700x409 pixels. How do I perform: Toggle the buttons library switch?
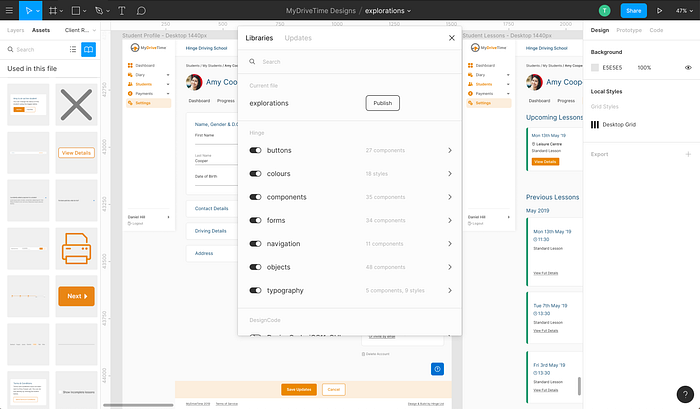255,150
